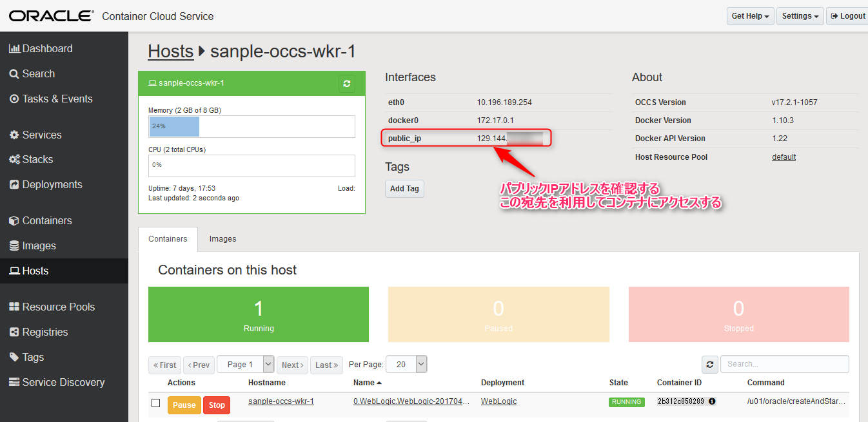Click the Memory usage bar
The height and width of the screenshot is (422, 868).
[x=252, y=126]
